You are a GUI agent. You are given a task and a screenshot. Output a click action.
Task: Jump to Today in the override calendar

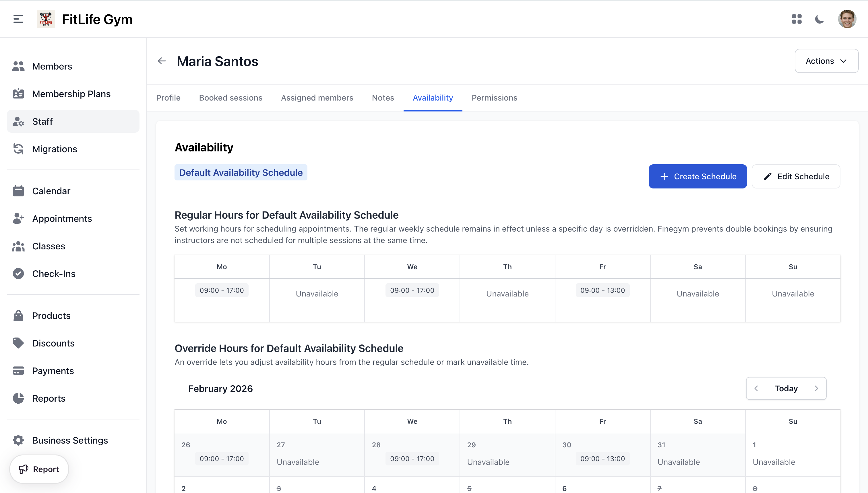(786, 388)
